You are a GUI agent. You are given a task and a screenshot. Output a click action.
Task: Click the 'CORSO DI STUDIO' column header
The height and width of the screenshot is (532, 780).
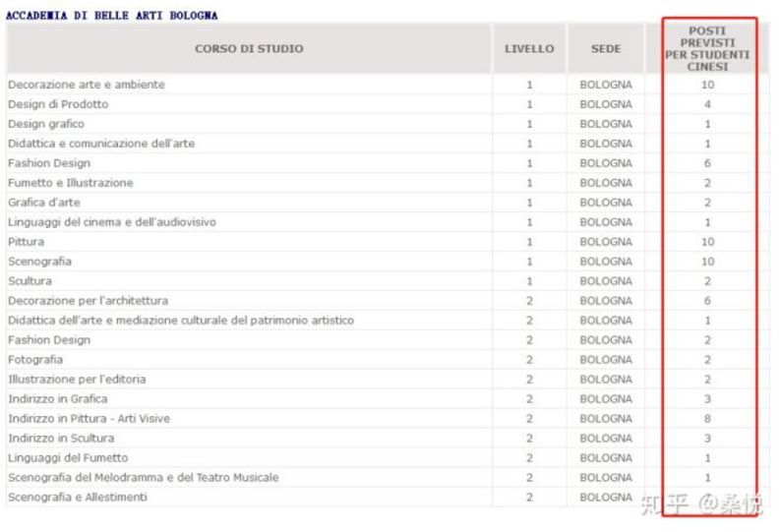pos(249,49)
